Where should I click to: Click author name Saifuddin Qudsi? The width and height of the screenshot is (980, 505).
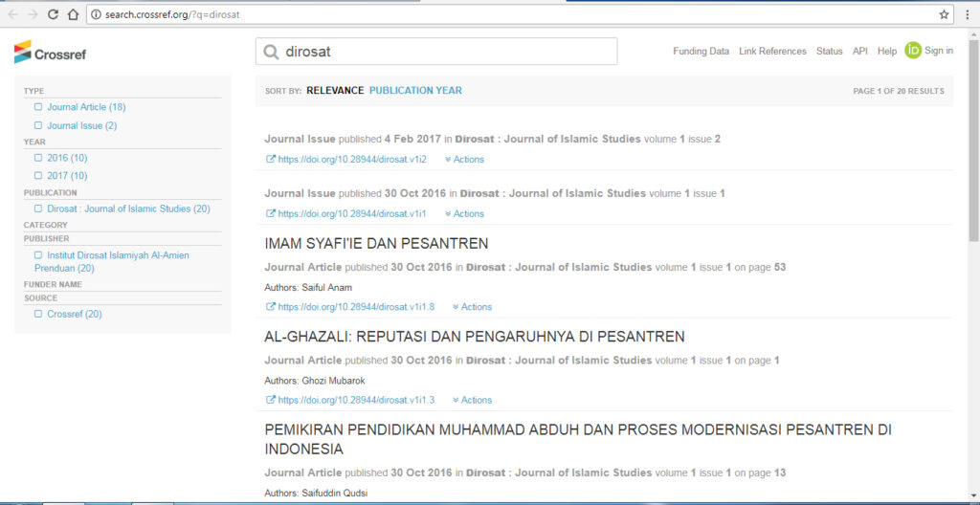tap(334, 494)
